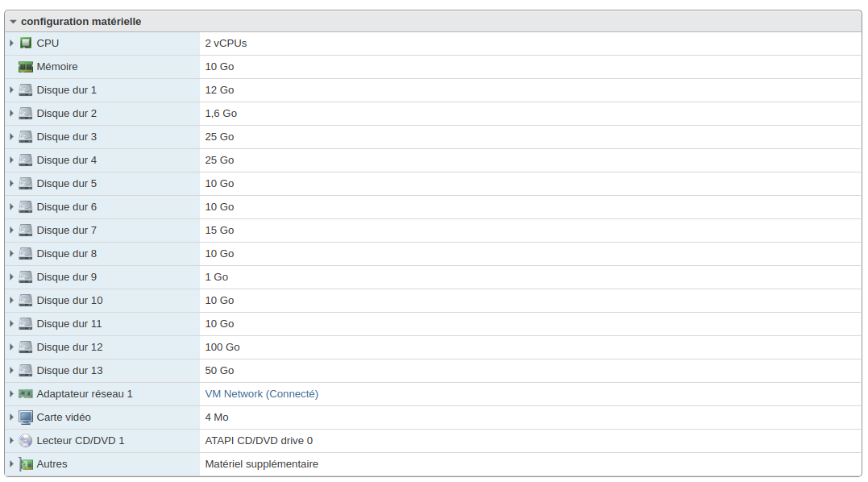Click the Carte vidéo monitor icon
868x482 pixels.
(x=26, y=418)
